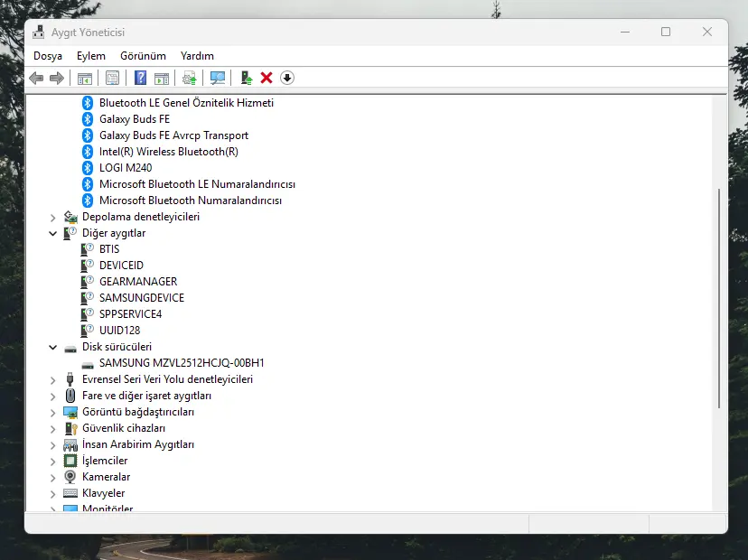This screenshot has height=560, width=748.
Task: Minimize the Aygıt Yöneticisi window
Action: point(625,32)
